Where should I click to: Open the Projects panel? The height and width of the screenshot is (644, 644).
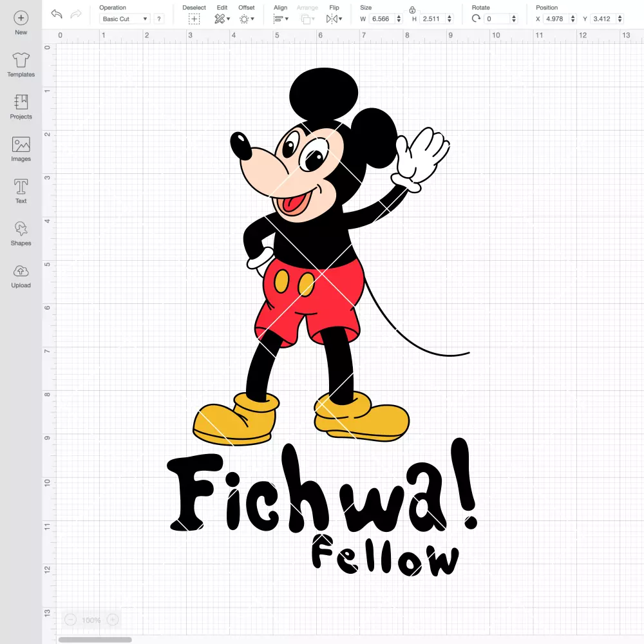coord(21,107)
